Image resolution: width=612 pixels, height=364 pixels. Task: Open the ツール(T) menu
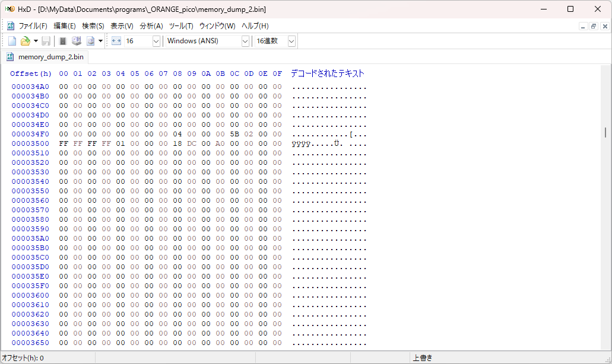tap(181, 26)
